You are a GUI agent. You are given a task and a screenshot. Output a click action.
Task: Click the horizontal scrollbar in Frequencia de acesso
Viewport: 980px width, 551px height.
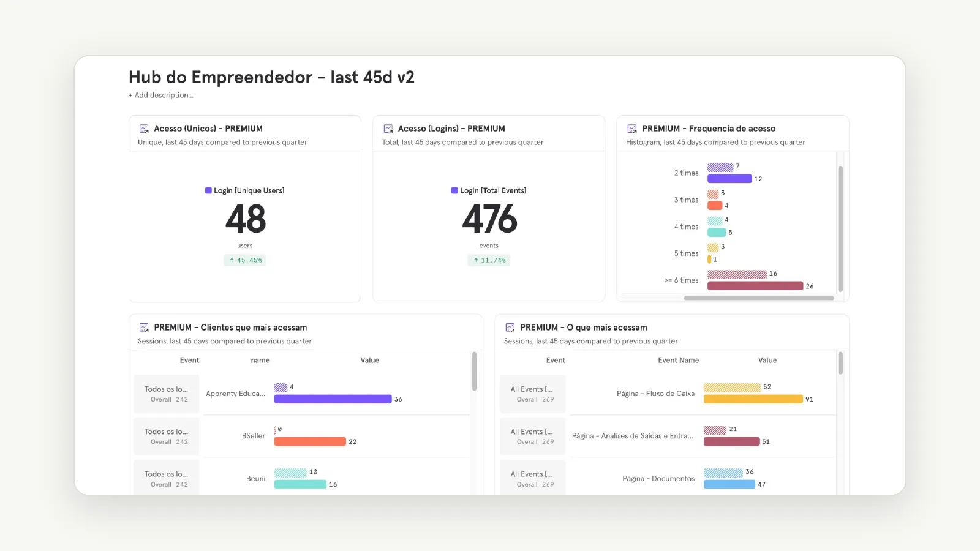(x=759, y=298)
